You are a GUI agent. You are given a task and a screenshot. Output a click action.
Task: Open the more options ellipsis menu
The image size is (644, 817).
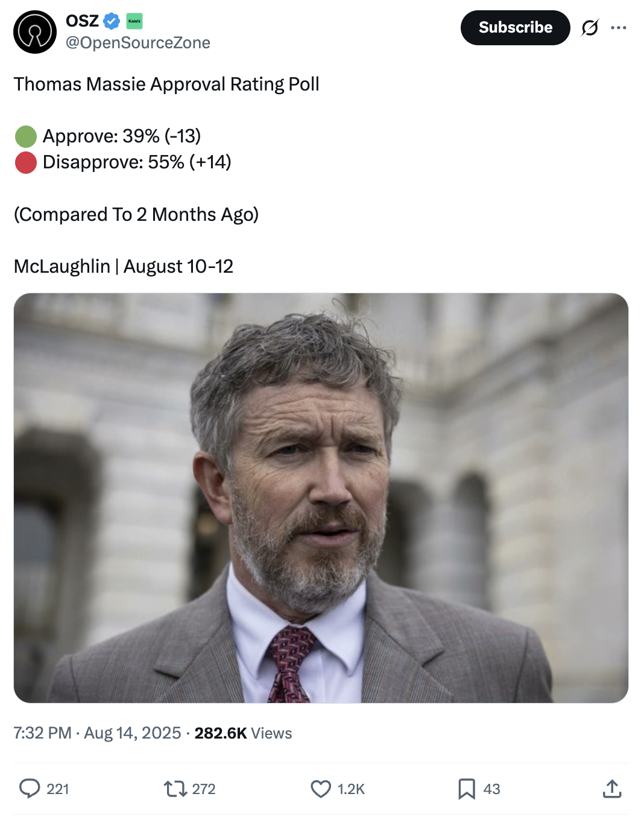[x=618, y=28]
